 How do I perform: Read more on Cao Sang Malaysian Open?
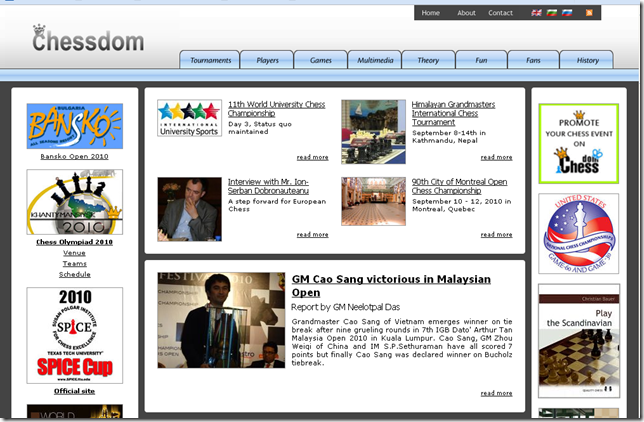tap(497, 393)
